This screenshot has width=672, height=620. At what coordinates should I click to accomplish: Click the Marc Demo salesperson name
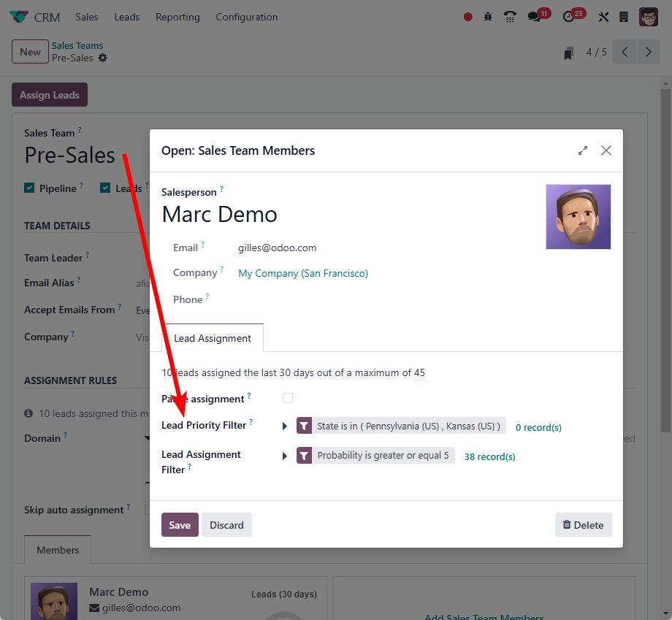point(219,214)
